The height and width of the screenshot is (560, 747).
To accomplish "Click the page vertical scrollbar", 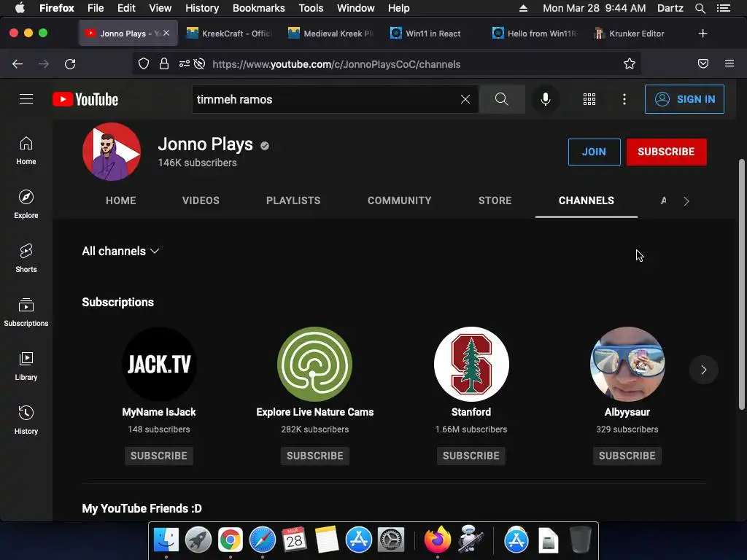I will tap(741, 285).
